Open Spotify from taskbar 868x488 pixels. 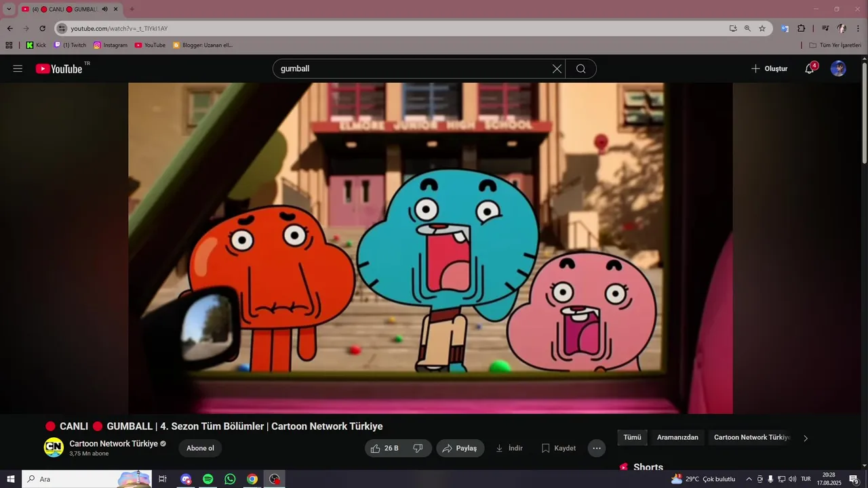[208, 479]
